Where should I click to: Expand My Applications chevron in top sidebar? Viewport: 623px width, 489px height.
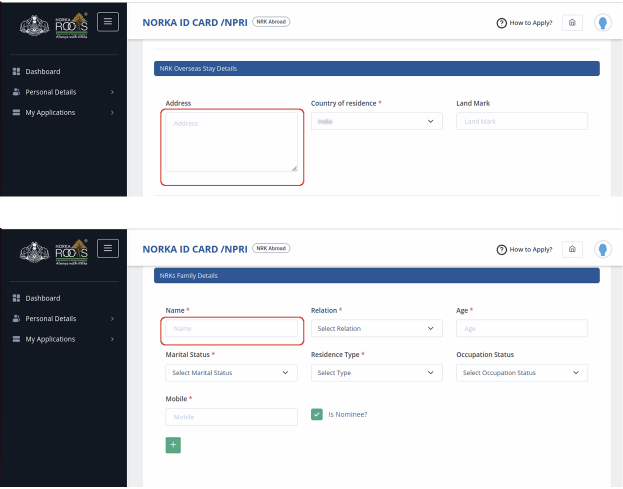coord(112,113)
